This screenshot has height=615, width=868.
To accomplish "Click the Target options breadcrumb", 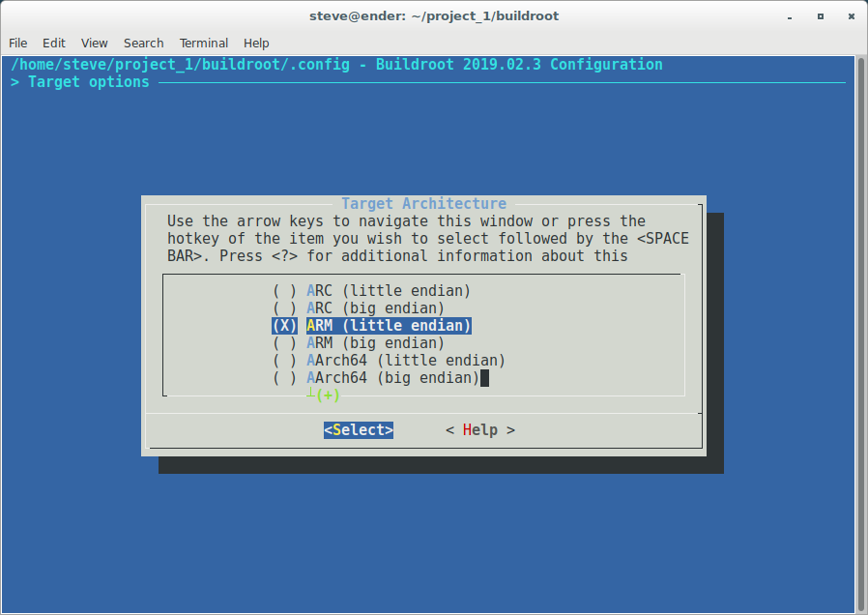I will 88,82.
